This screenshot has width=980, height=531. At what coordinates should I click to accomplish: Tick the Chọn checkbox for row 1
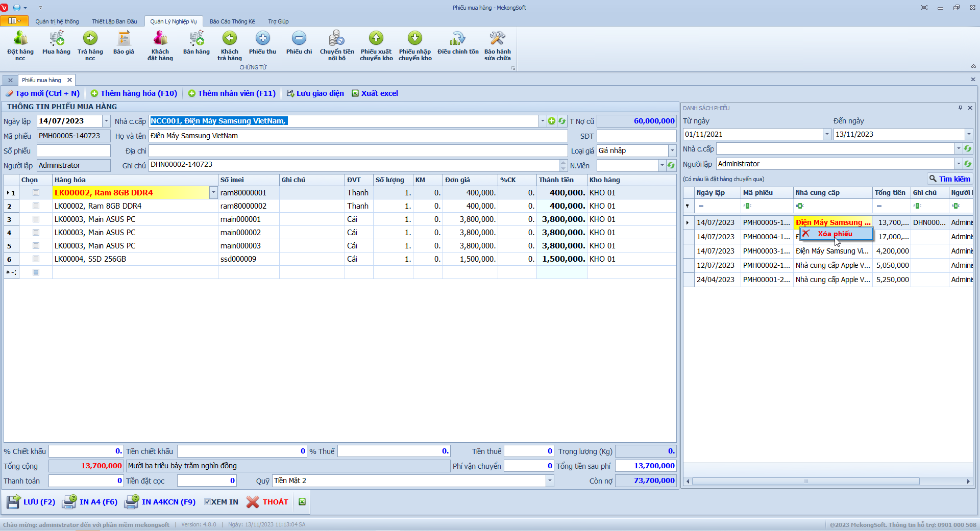(x=36, y=193)
